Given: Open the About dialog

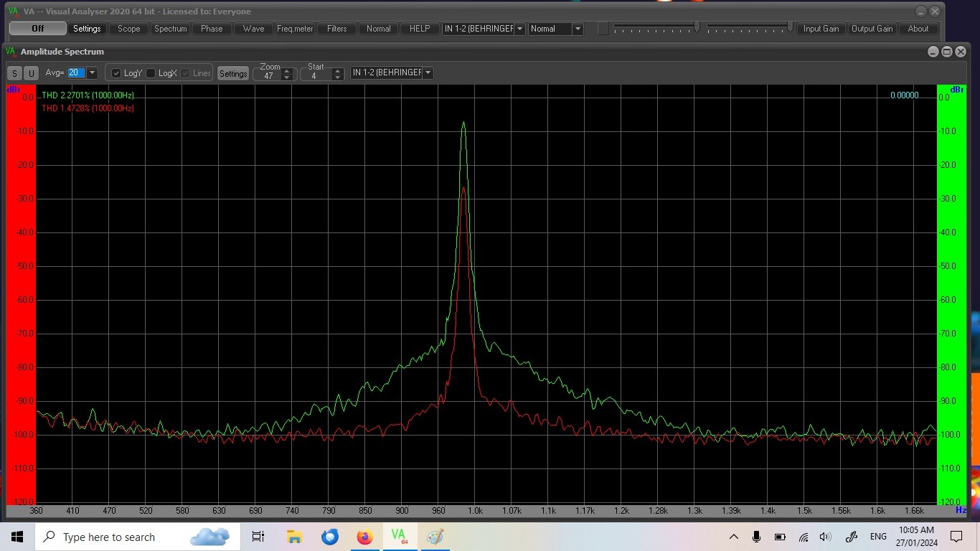Looking at the screenshot, I should [x=918, y=29].
